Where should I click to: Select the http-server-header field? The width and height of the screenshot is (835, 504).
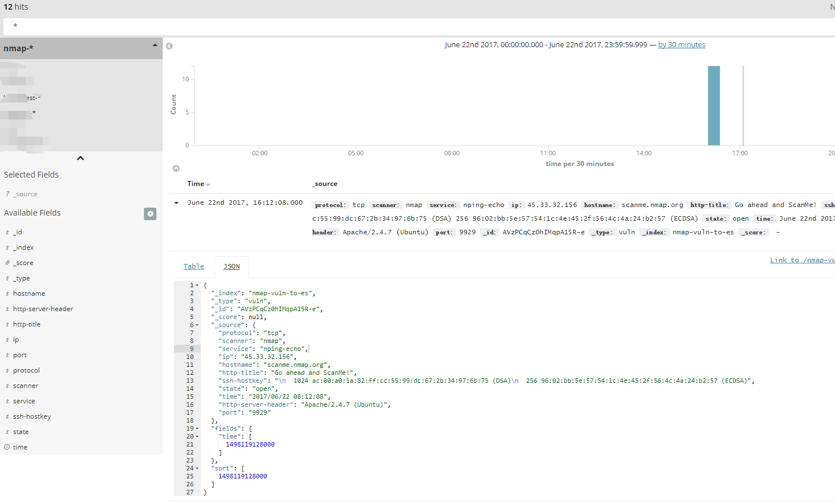[x=43, y=309]
